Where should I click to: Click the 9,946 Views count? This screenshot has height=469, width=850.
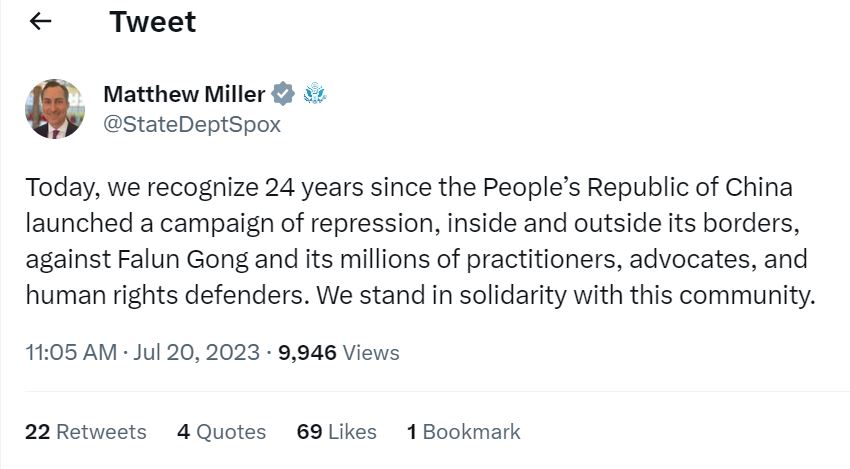point(340,353)
